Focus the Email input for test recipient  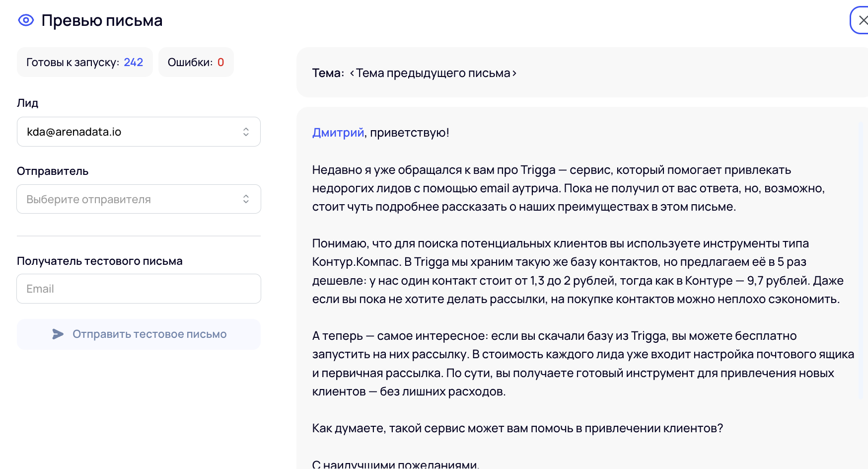(138, 289)
